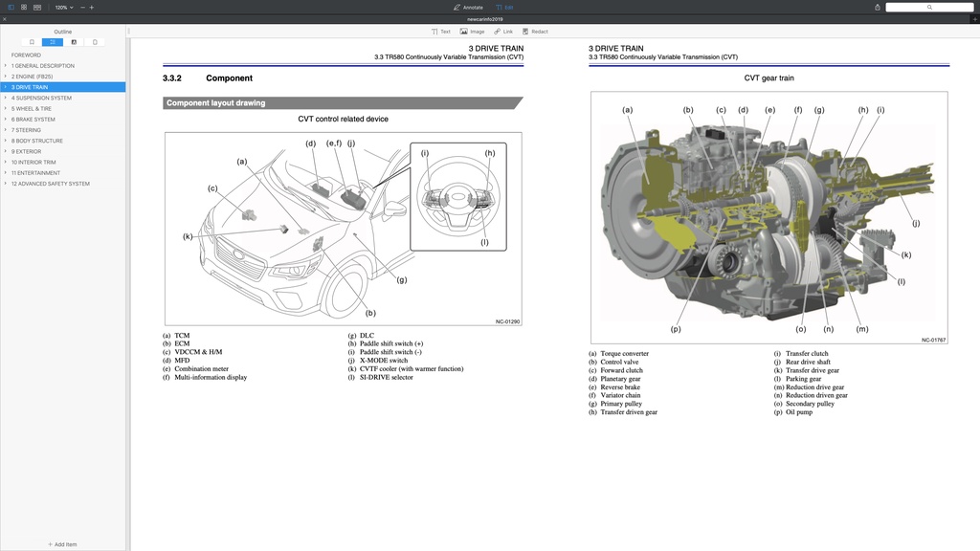The image size is (980, 551).
Task: Expand the 6 BRAKE SYSTEM chapter
Action: [x=5, y=120]
